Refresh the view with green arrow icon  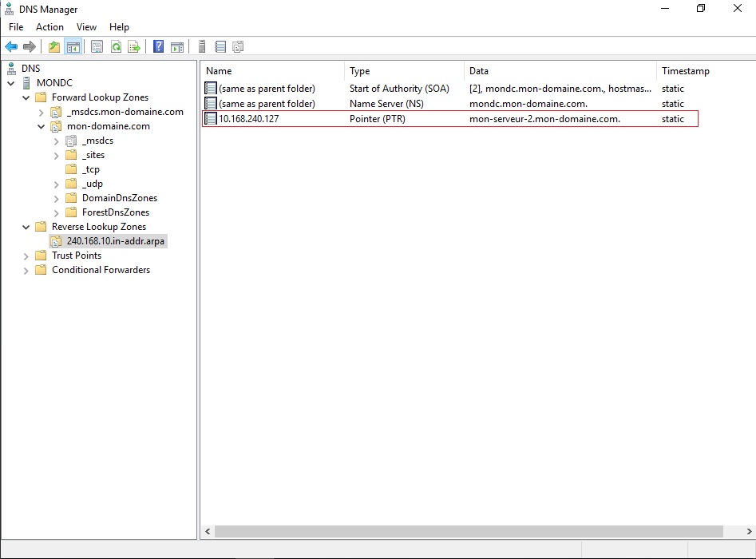[x=116, y=47]
